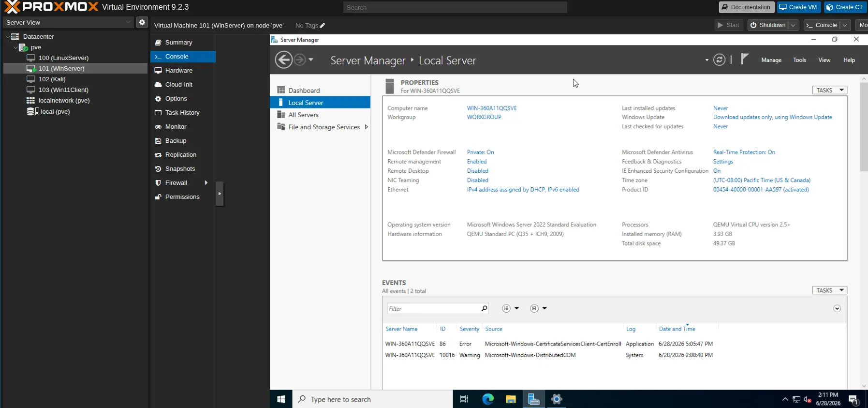Open File Explorer from the taskbar
The image size is (868, 408).
pos(511,399)
